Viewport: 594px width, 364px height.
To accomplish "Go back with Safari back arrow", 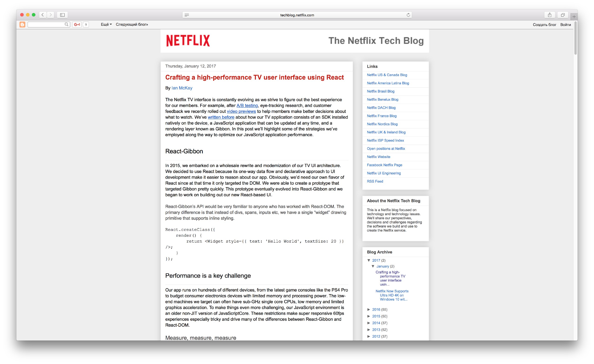I will [43, 15].
